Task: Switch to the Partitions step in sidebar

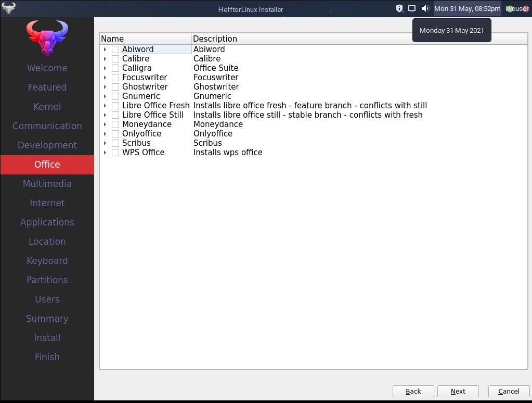Action: (47, 280)
